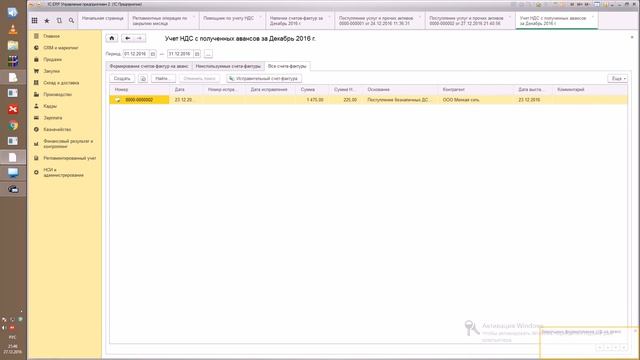Go to the home page icon
This screenshot has height=360, width=640.
[112, 38]
